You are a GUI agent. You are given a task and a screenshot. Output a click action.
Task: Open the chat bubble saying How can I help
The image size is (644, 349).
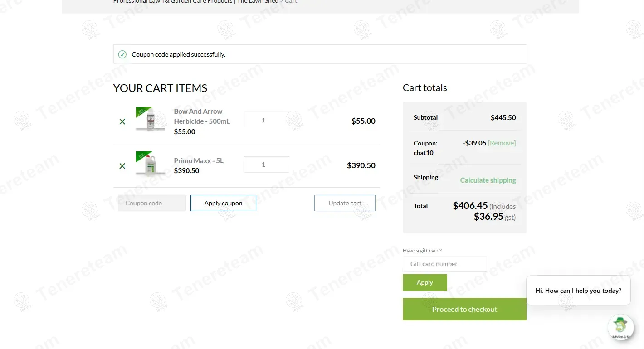(x=578, y=291)
